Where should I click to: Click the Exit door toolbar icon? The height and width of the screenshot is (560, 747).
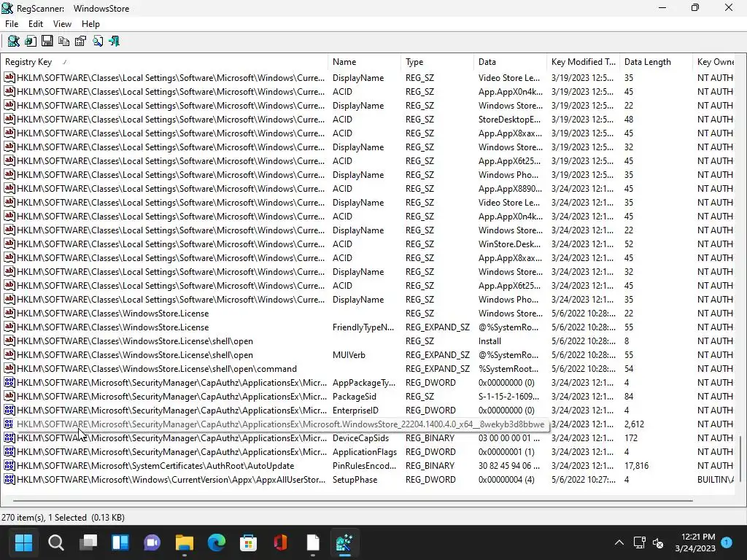pyautogui.click(x=115, y=42)
